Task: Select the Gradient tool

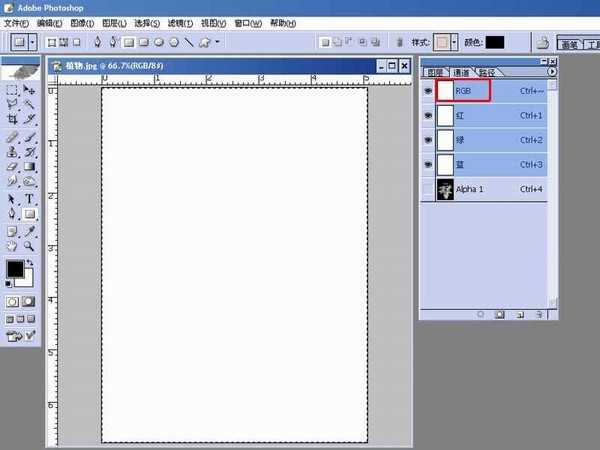Action: [x=29, y=166]
